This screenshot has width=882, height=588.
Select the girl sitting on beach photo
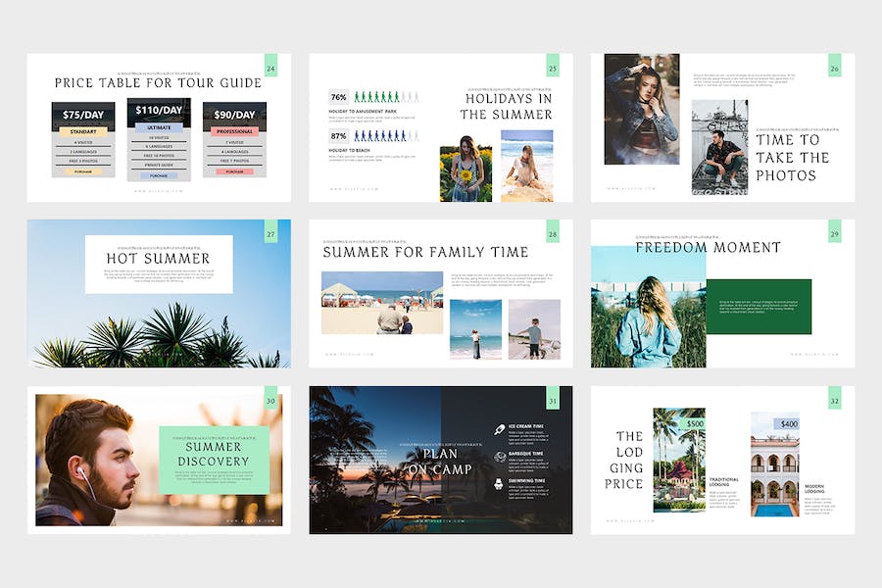526,166
